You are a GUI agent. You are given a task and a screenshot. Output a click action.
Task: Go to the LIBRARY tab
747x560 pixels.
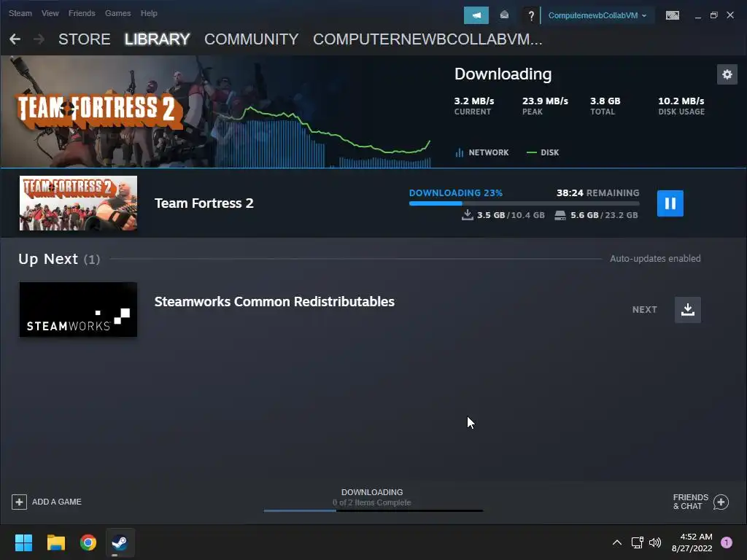pos(158,39)
